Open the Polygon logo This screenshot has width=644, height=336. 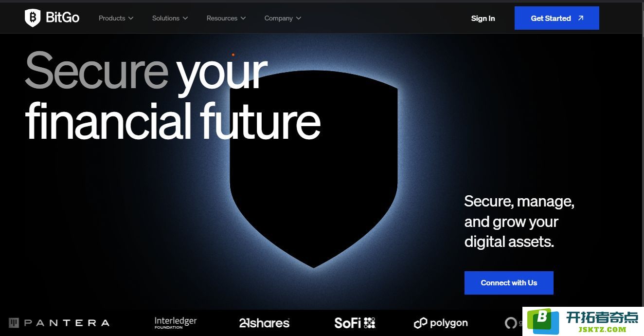pos(441,323)
